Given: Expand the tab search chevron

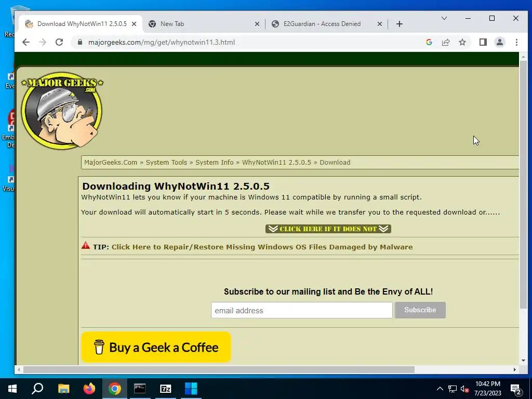Looking at the screenshot, I should (x=444, y=18).
